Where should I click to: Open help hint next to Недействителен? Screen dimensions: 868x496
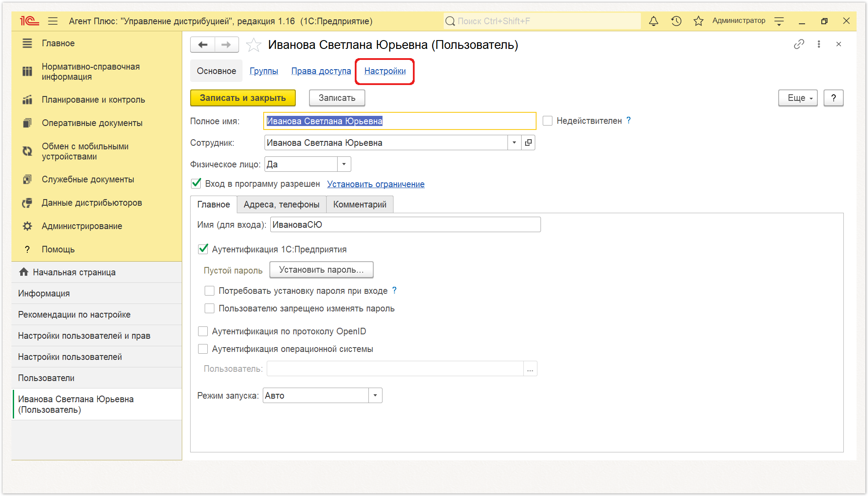coord(629,120)
